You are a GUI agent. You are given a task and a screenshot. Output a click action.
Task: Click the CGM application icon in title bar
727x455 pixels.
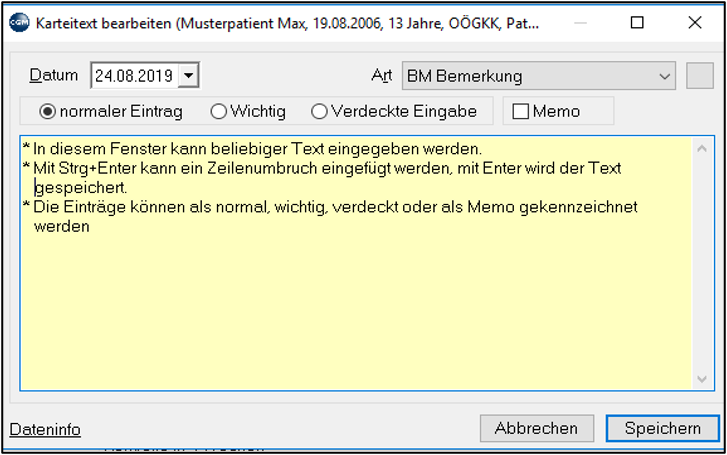[19, 23]
